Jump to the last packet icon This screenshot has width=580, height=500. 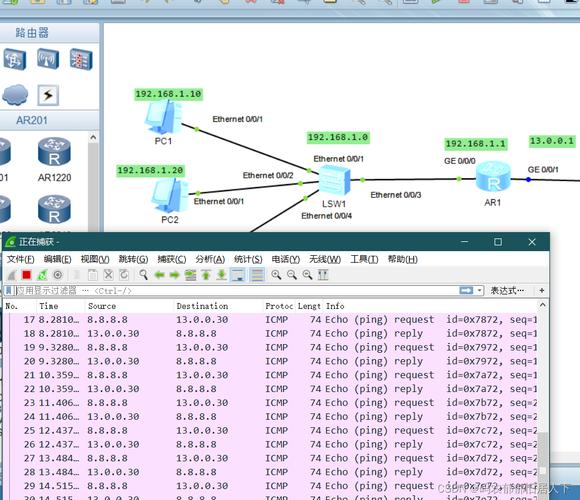(x=221, y=275)
